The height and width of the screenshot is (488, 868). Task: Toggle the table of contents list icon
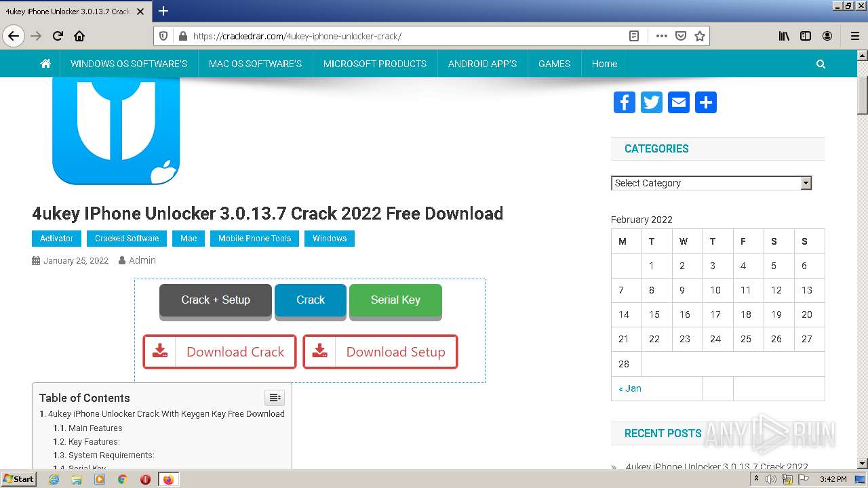275,397
